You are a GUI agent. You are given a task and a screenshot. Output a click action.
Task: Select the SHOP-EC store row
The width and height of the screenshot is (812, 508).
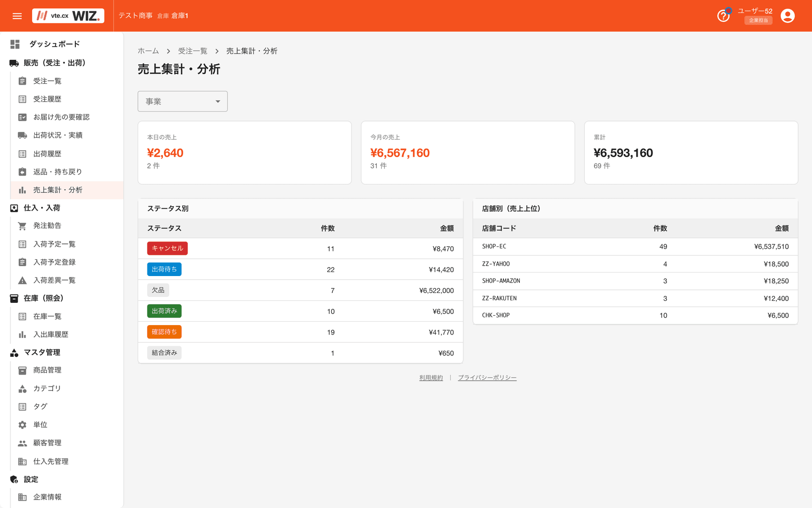[635, 246]
